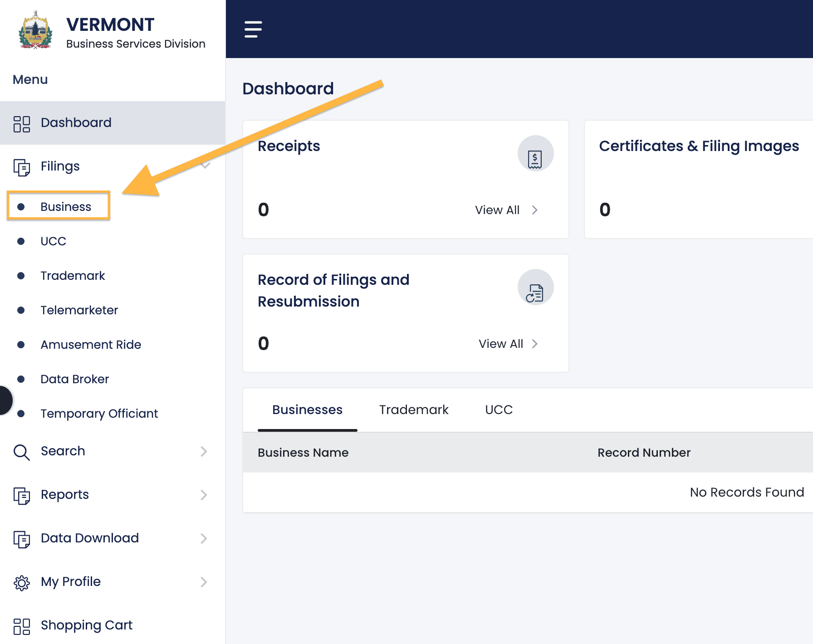Click the Filings document icon
Viewport: 813px width, 644px height.
(x=21, y=166)
